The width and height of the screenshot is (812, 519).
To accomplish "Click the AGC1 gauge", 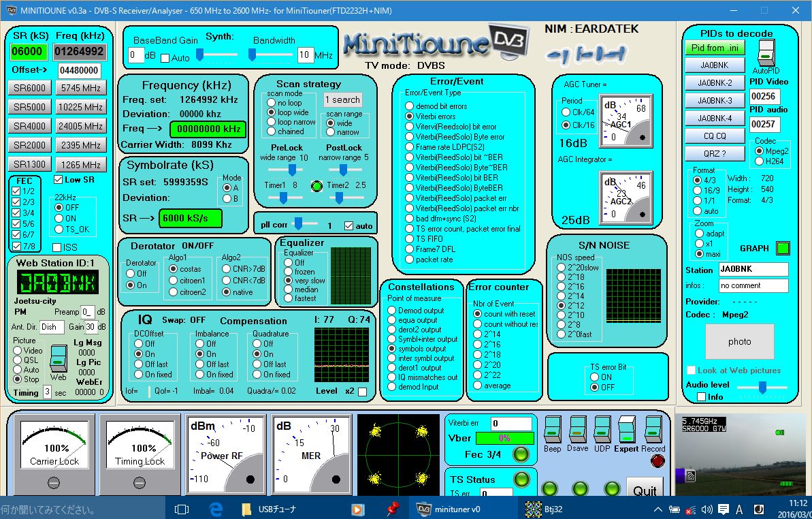I will [625, 121].
